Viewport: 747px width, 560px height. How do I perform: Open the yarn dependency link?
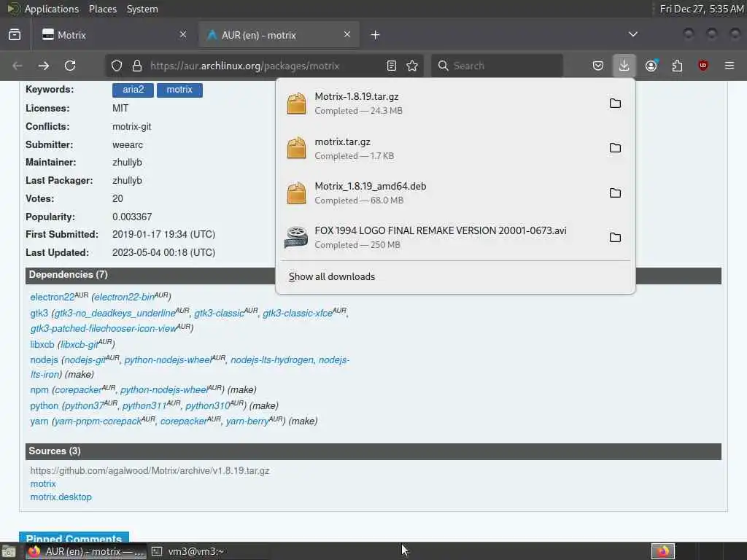pos(39,421)
